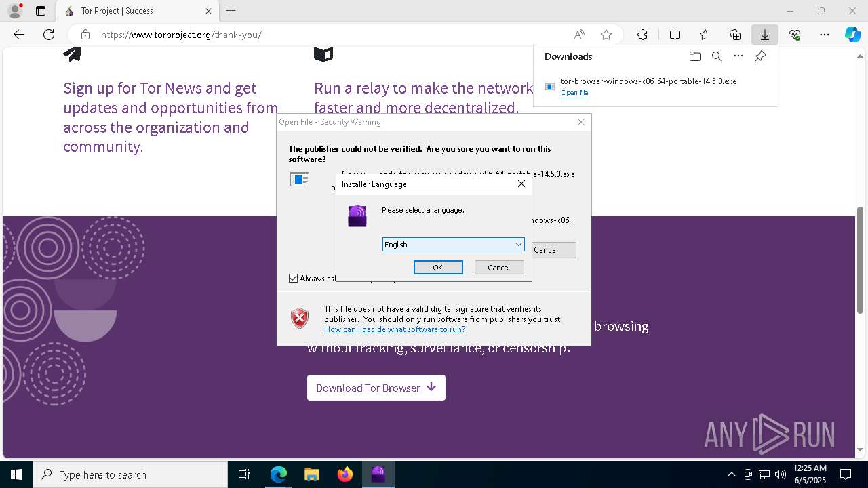Show hidden system tray icons

(x=731, y=474)
